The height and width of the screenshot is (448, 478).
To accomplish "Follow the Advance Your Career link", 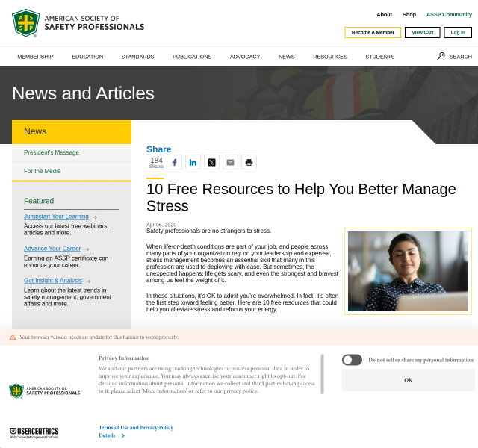I will [52, 249].
